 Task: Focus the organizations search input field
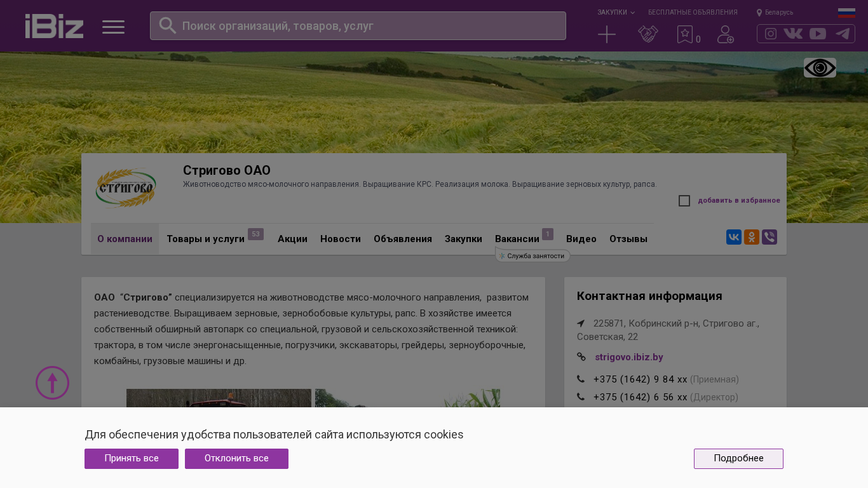point(358,25)
